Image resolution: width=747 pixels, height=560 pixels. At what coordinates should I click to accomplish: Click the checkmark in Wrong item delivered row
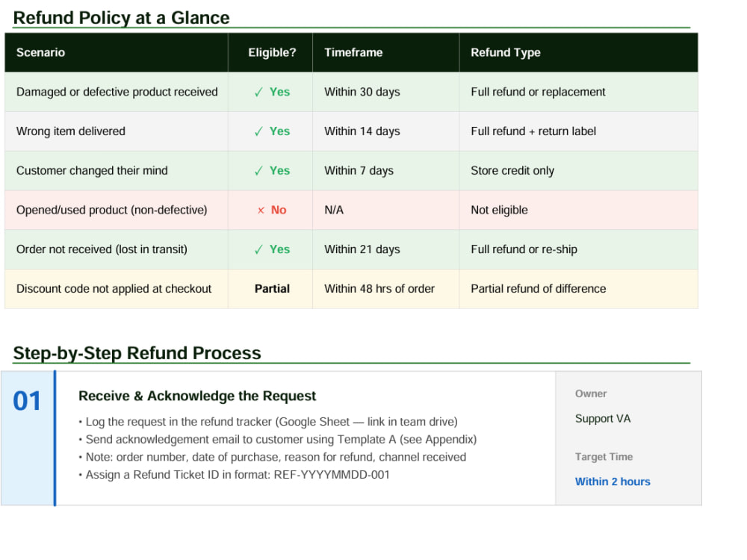(x=258, y=132)
